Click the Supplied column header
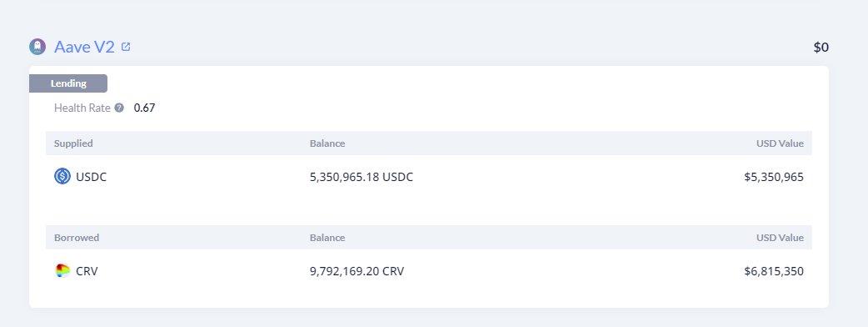Image resolution: width=868 pixels, height=327 pixels. (73, 143)
